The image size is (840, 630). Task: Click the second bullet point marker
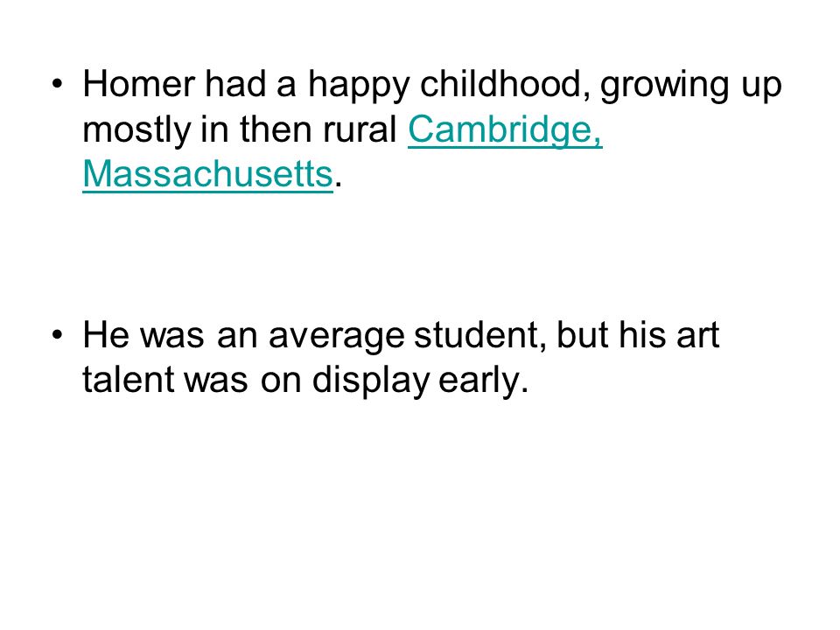(x=58, y=335)
